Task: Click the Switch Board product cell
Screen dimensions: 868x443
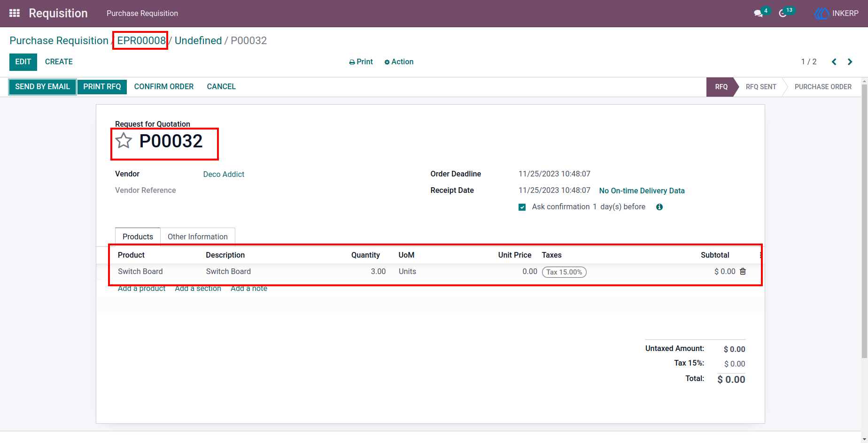Action: click(x=140, y=271)
